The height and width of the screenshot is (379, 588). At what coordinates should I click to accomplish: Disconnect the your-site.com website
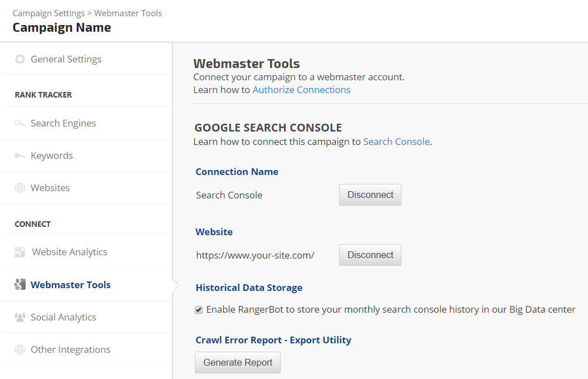tap(370, 255)
